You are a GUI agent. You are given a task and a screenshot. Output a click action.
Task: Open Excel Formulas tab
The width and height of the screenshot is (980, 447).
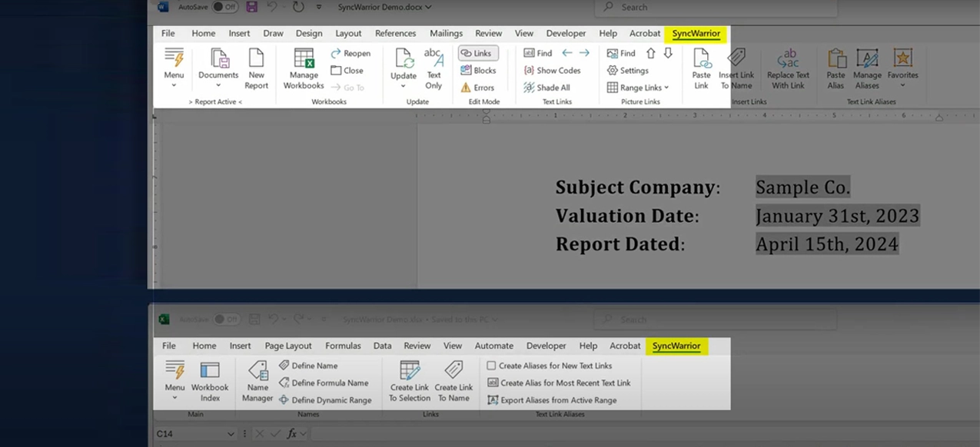[x=343, y=346]
